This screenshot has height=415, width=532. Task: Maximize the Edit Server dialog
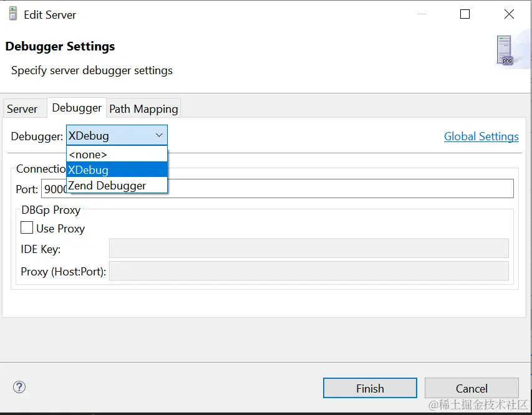tap(465, 14)
